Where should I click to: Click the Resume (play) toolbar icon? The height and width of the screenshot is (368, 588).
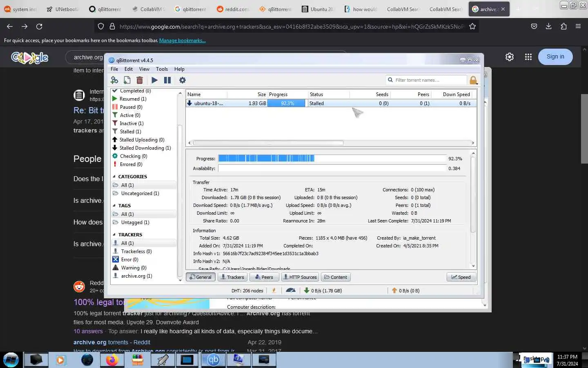[x=154, y=80]
